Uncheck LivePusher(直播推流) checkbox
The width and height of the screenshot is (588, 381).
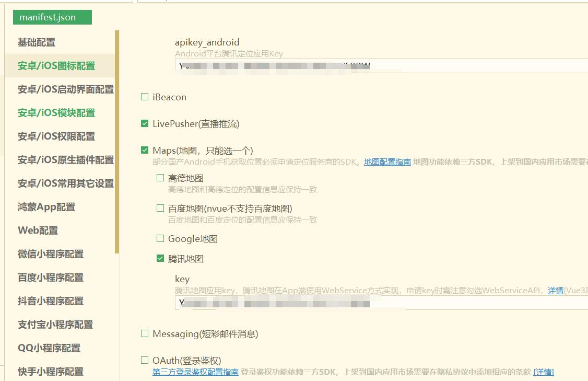[x=145, y=124]
